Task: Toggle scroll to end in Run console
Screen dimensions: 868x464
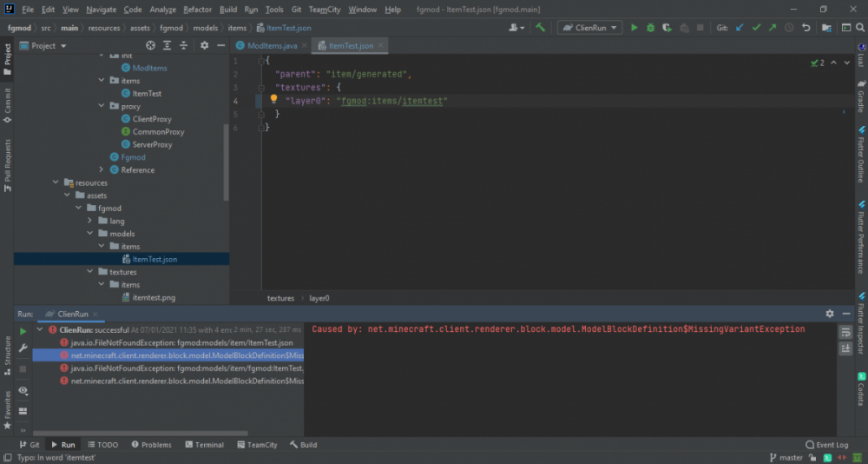Action: [845, 348]
